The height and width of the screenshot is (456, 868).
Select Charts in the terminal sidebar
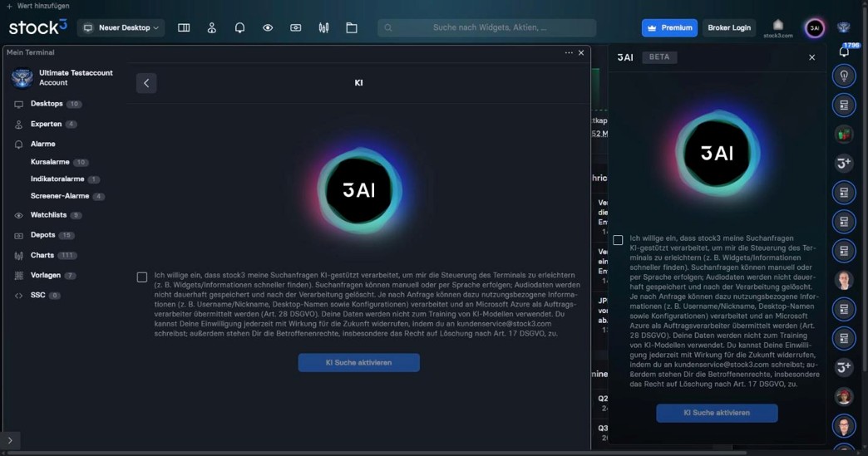[x=42, y=255]
